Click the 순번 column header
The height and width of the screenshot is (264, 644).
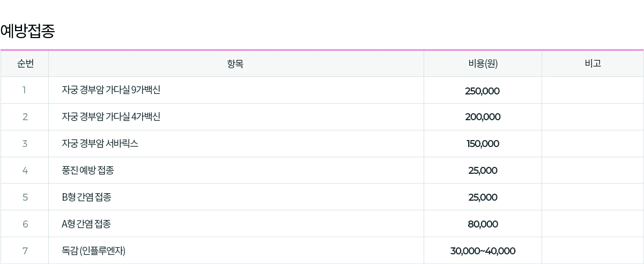pos(25,63)
